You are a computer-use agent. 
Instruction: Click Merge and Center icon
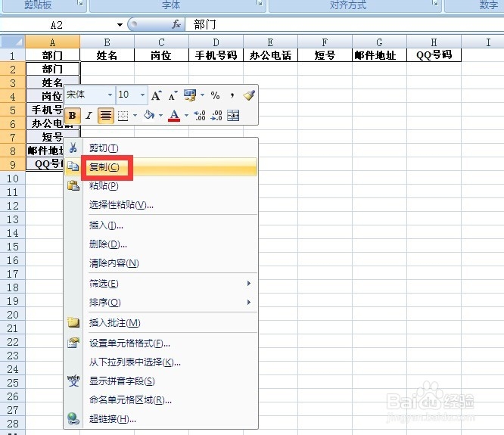(233, 115)
